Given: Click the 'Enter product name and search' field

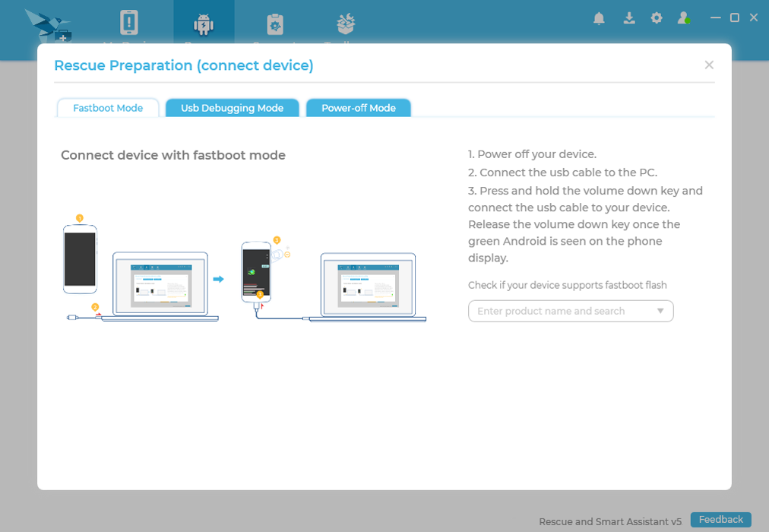Looking at the screenshot, I should [x=555, y=311].
